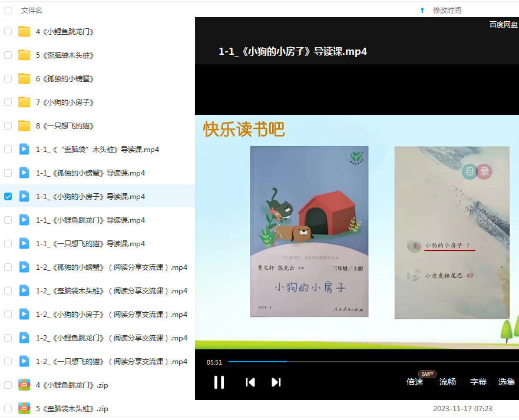Skip to next video in player

point(276,382)
